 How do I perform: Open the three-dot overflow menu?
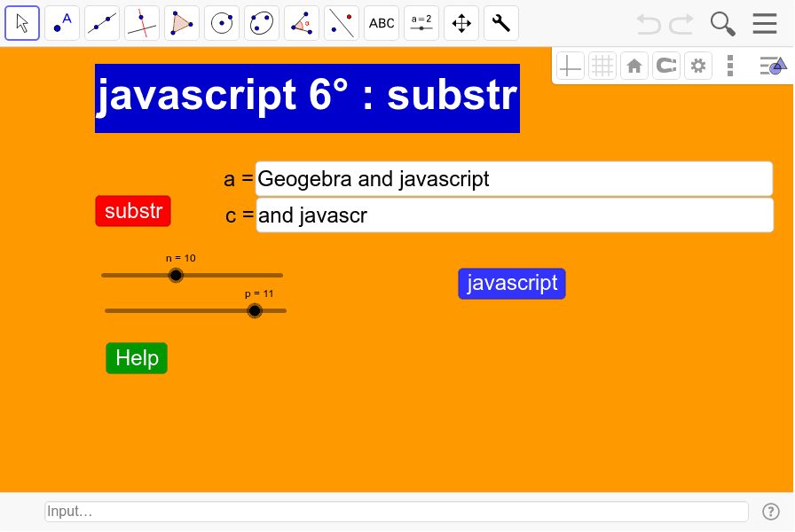pos(730,65)
